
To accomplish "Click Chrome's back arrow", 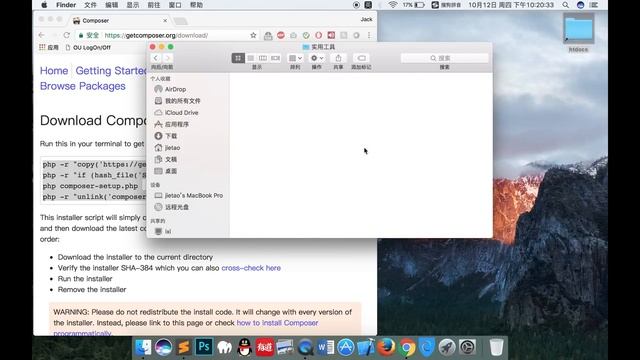I will point(42,35).
